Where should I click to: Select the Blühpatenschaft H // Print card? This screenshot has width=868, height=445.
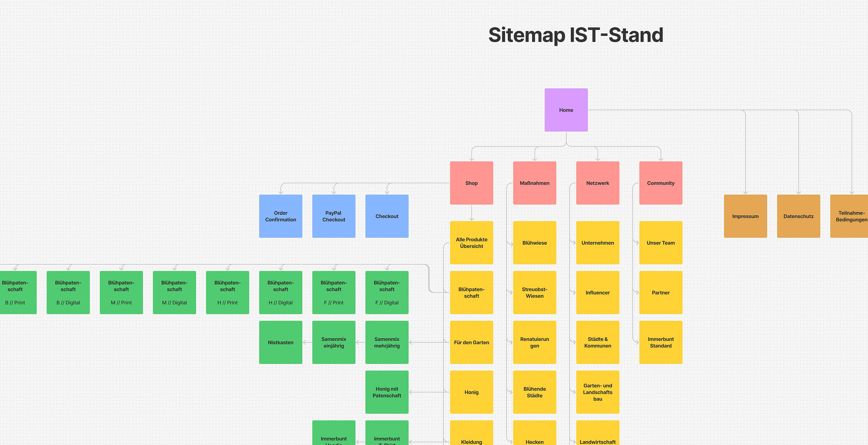[228, 293]
